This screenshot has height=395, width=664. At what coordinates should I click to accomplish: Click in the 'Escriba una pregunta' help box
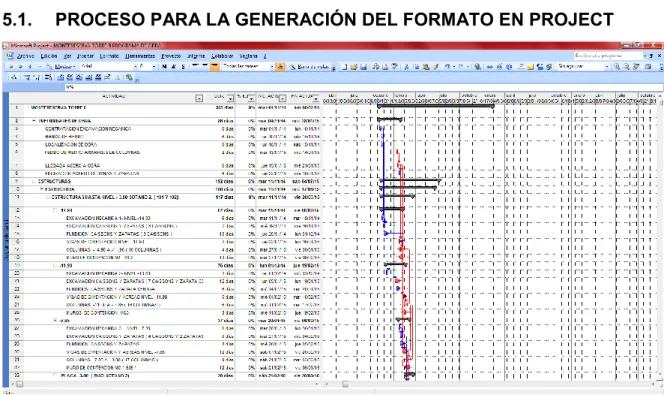608,55
